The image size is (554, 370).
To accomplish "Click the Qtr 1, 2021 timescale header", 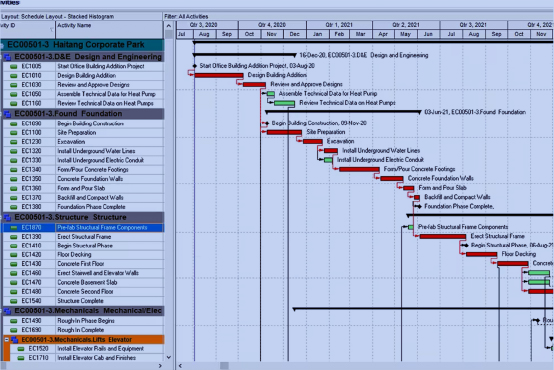I will click(339, 25).
